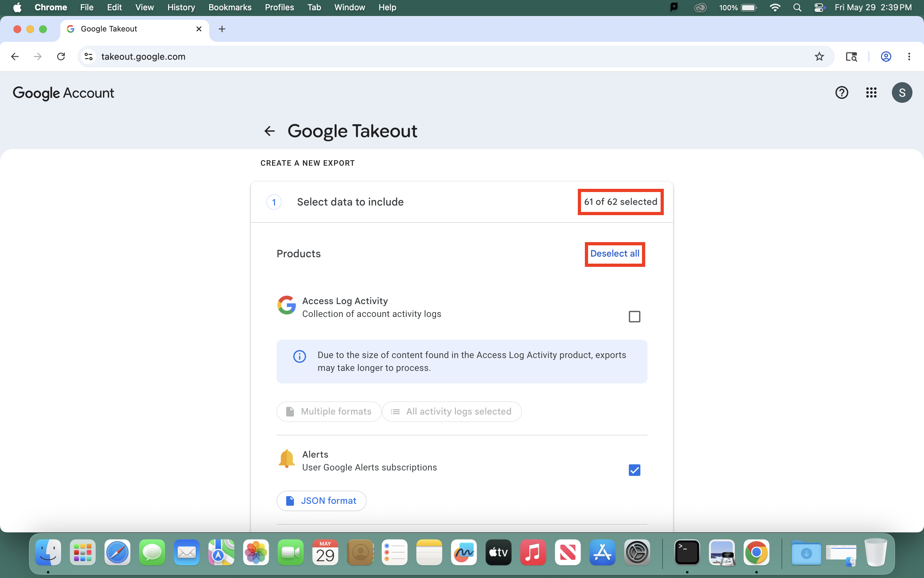Open the Apple TV app in the Dock
The height and width of the screenshot is (578, 924).
point(498,552)
